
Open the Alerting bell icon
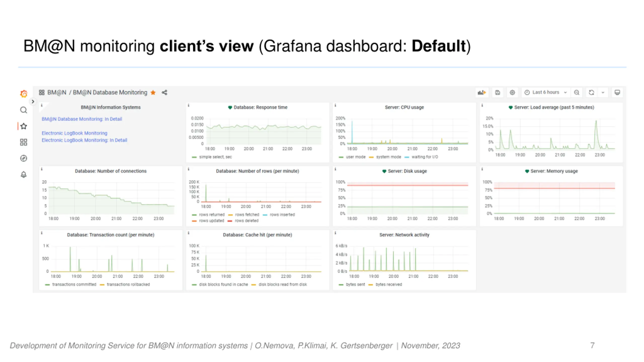[24, 174]
